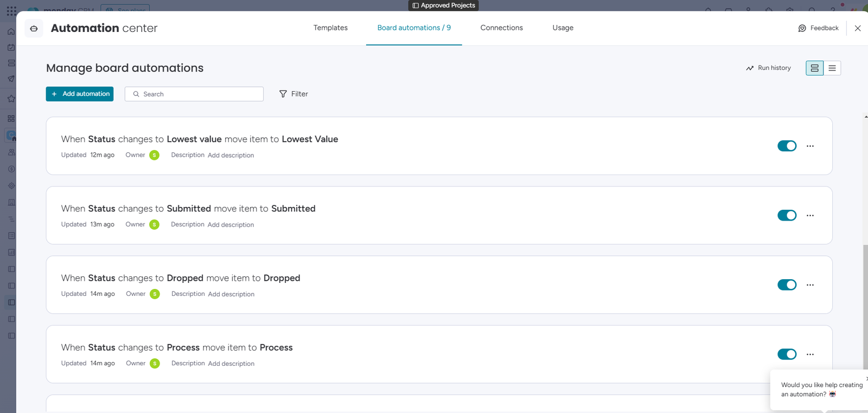Viewport: 868px width, 413px height.
Task: Click owner avatar on Dropped automation
Action: click(x=155, y=294)
